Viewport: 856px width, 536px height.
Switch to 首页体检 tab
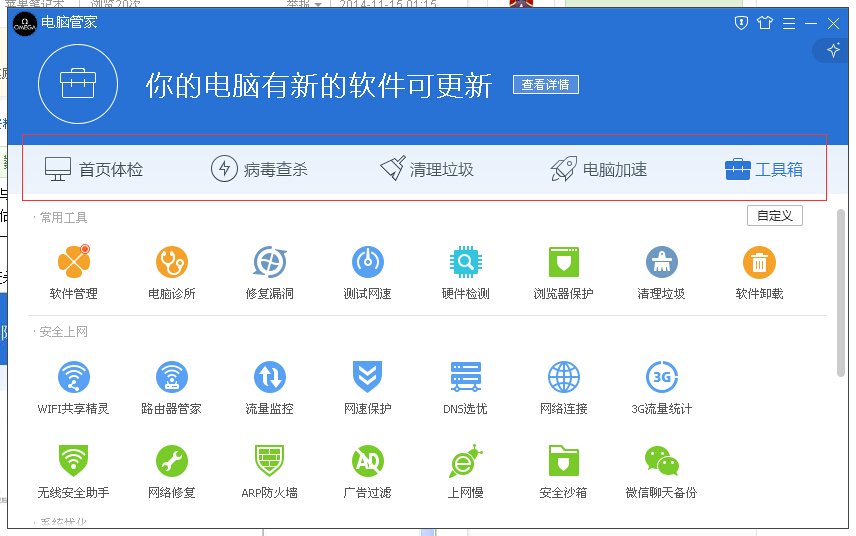pos(94,169)
